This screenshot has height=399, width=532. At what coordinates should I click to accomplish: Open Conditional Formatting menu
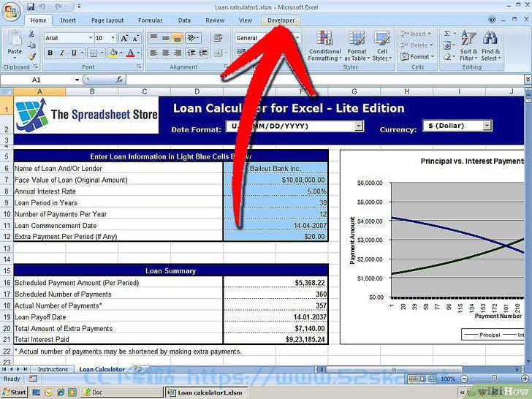pos(324,46)
